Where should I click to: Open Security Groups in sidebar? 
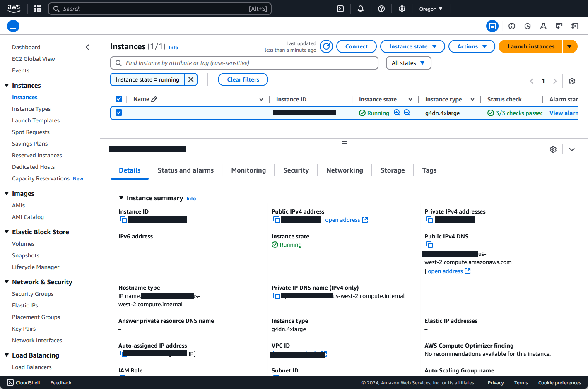[x=33, y=294]
